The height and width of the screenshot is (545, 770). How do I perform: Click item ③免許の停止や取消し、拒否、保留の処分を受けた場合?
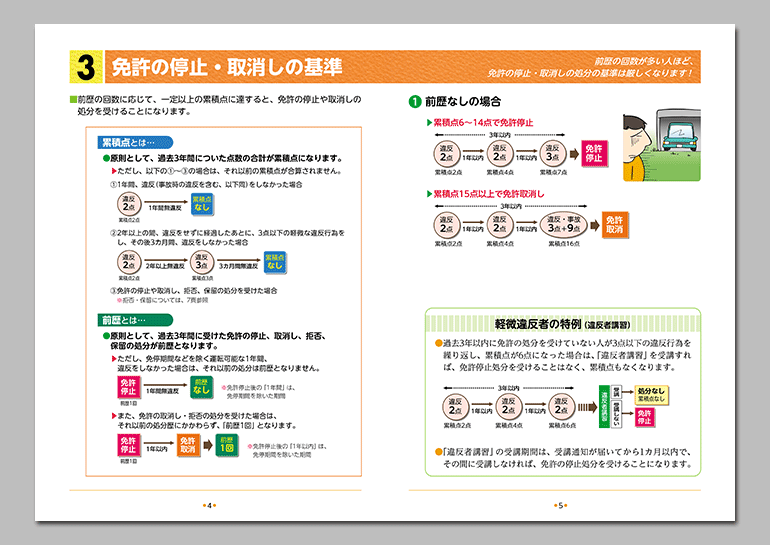(193, 291)
